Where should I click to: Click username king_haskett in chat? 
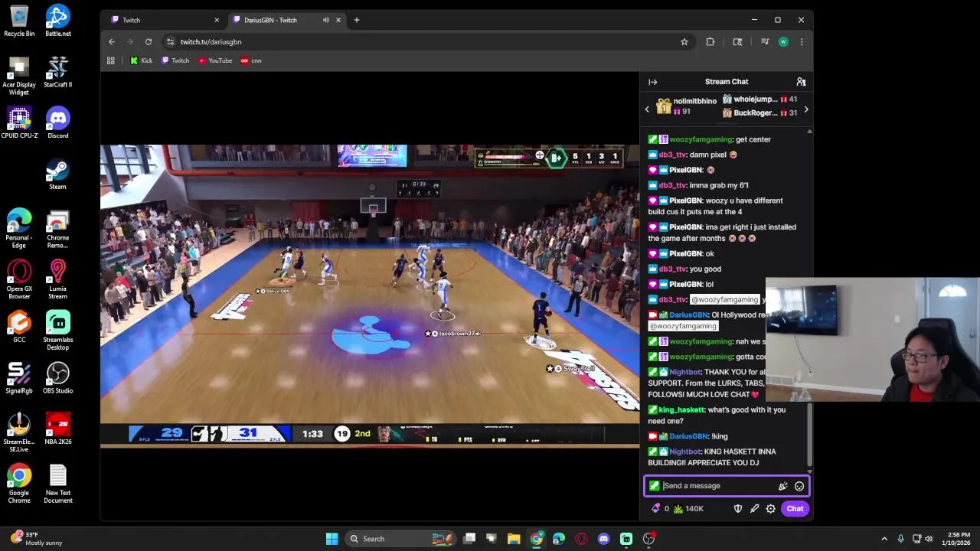click(681, 410)
